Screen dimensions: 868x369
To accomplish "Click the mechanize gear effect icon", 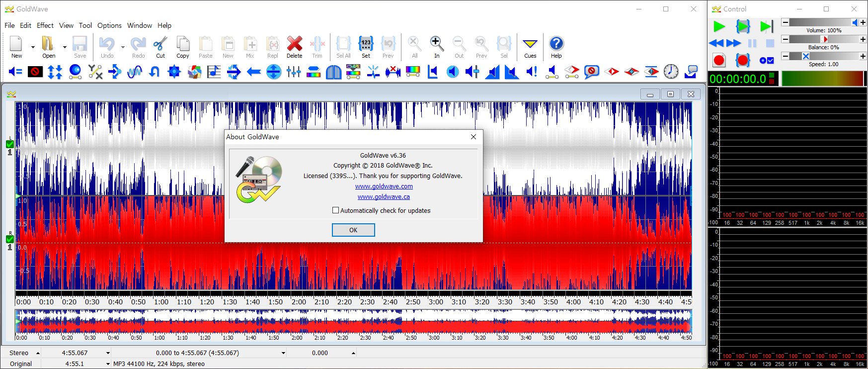I will pos(174,72).
